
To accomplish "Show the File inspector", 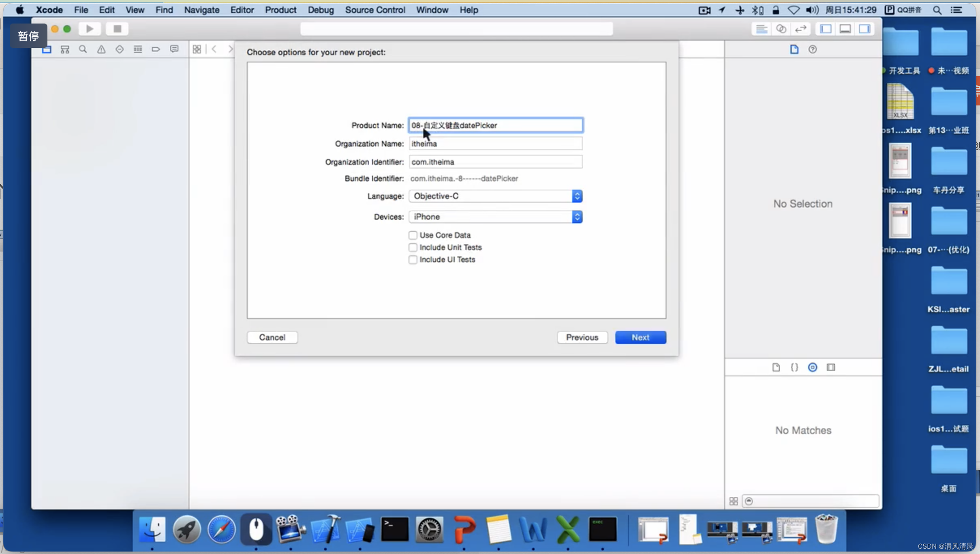I will pos(794,49).
